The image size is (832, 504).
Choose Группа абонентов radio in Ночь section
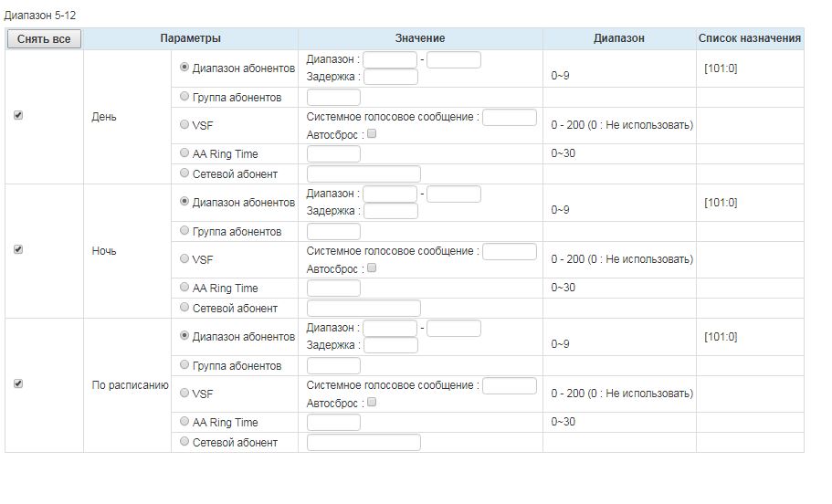coord(185,230)
